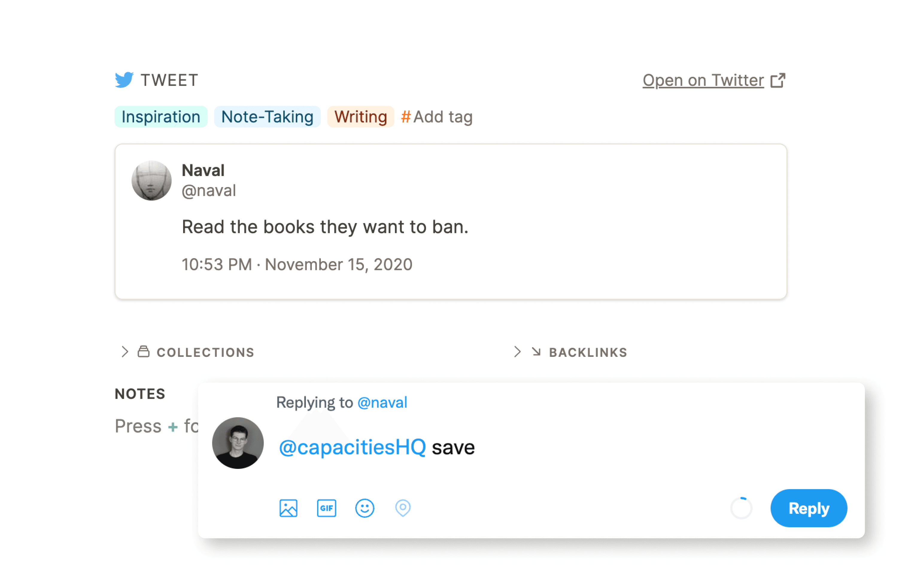Screen dimensions: 905x588
Task: Click the image attachment icon in the reply composer
Action: click(288, 508)
